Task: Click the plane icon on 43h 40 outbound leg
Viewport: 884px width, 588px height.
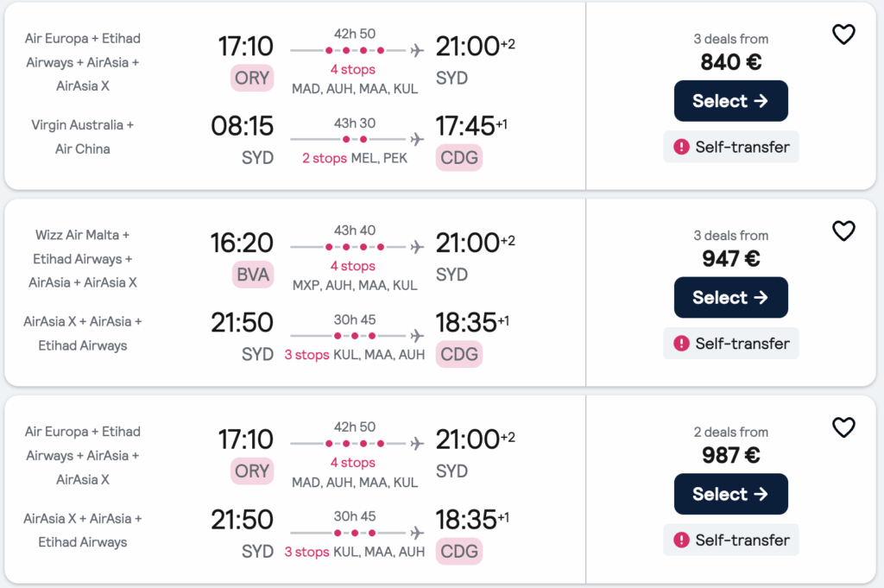Action: [x=417, y=247]
